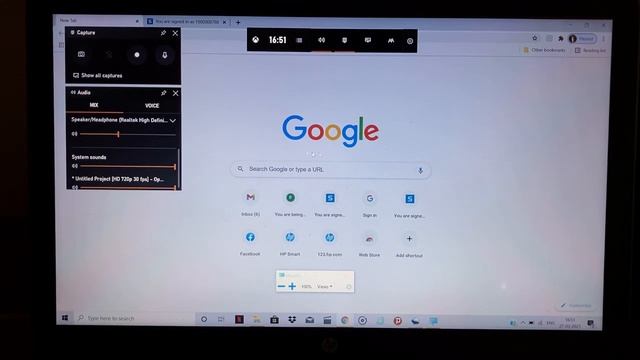The height and width of the screenshot is (360, 640).
Task: Open Game Bar settings gear
Action: (410, 41)
